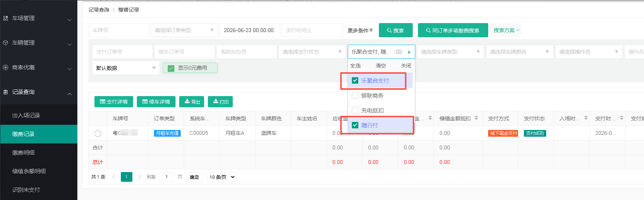Focus the 车牌号 input field

click(x=119, y=30)
